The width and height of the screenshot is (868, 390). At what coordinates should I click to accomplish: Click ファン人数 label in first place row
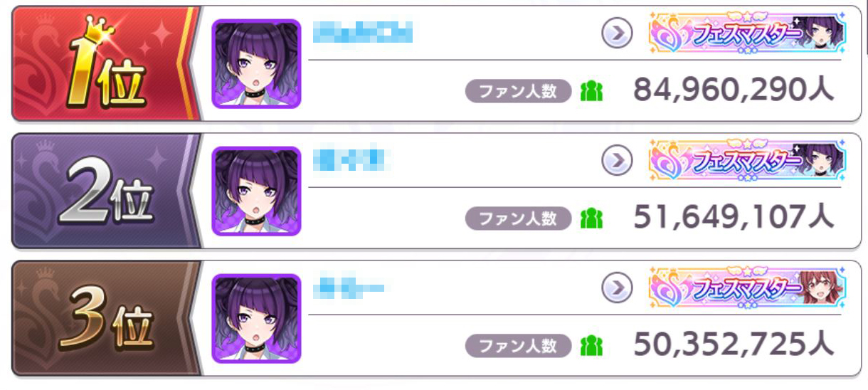point(519,91)
